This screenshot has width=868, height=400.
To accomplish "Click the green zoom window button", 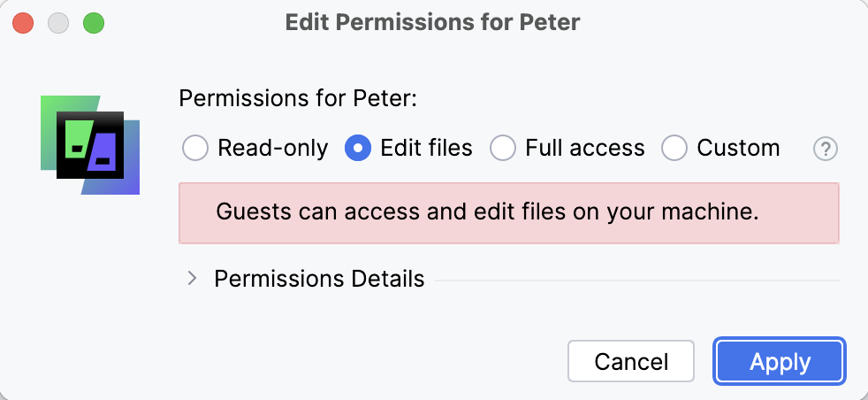I will 93,22.
